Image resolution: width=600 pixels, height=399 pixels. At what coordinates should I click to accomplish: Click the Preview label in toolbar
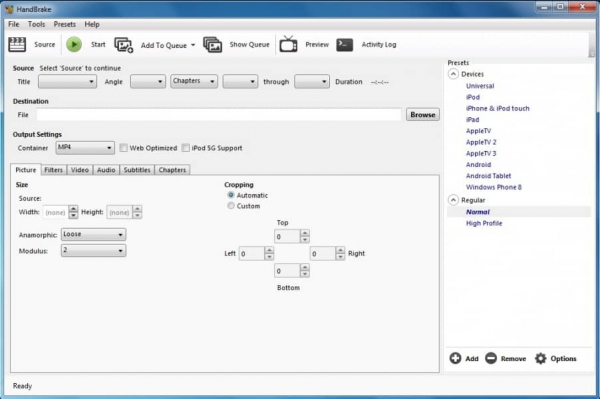pos(317,44)
